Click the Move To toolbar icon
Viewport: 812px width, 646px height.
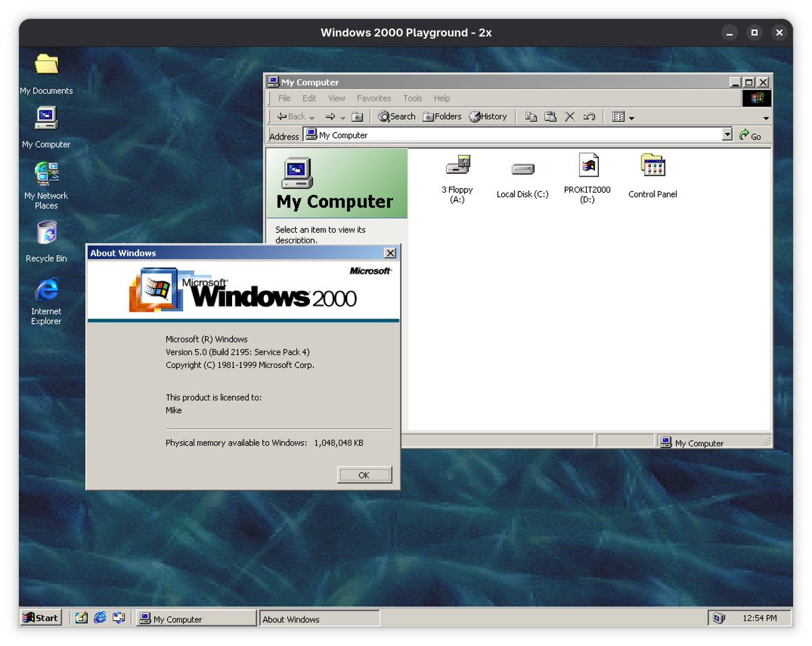[x=531, y=116]
